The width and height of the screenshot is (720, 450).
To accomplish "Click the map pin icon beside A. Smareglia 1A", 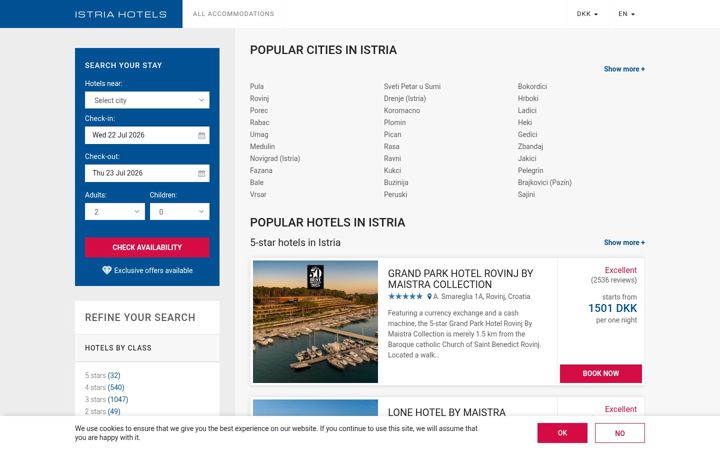I will (x=429, y=297).
